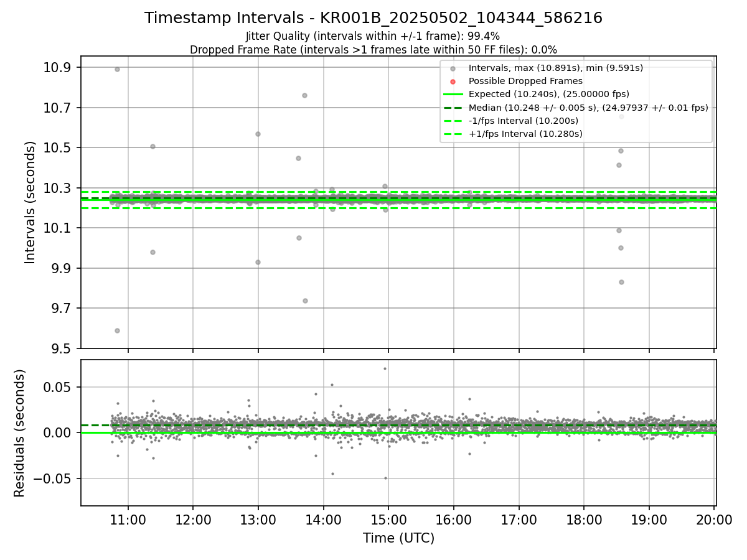Click the 18:00 time tick label
The width and height of the screenshot is (747, 560).
(x=584, y=520)
